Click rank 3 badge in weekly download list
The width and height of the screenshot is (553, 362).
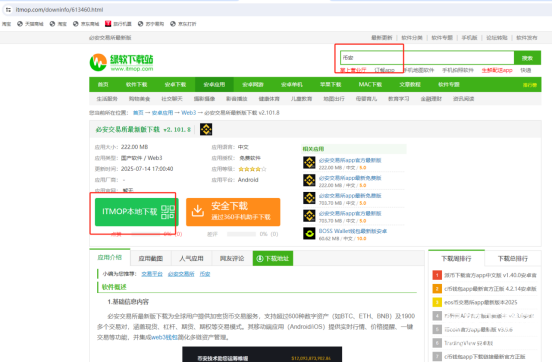[x=437, y=302]
